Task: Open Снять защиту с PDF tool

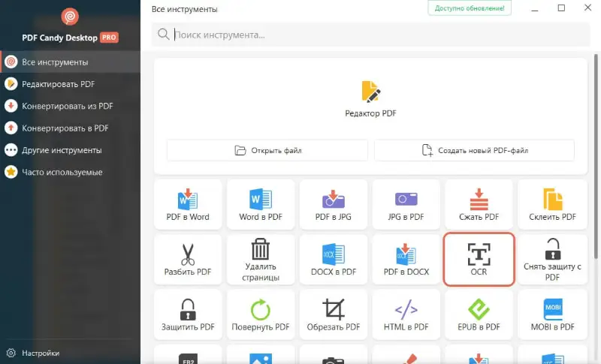Action: 552,260
